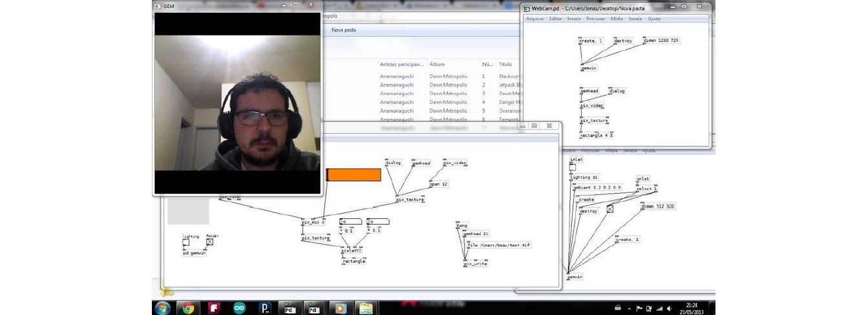Toggle the Render checkbox off
This screenshot has width=868, height=315.
click(x=209, y=243)
